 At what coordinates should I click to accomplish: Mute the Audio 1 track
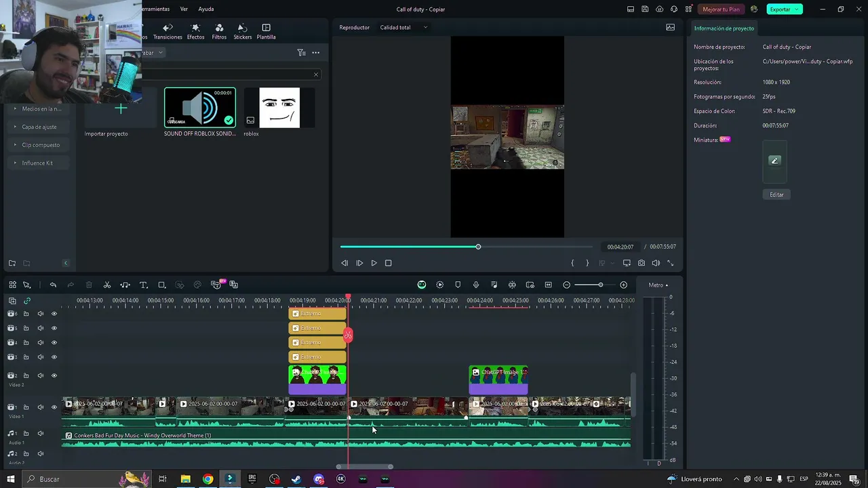(x=40, y=433)
